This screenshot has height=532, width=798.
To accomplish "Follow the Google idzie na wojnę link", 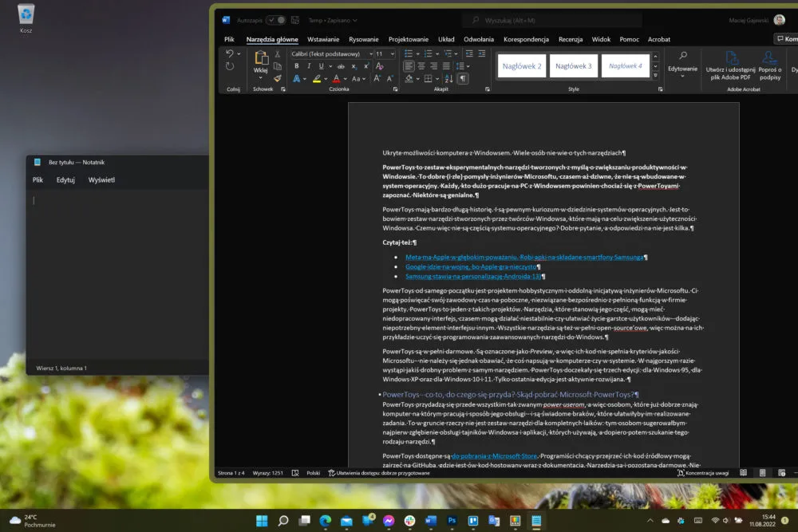I will [471, 266].
